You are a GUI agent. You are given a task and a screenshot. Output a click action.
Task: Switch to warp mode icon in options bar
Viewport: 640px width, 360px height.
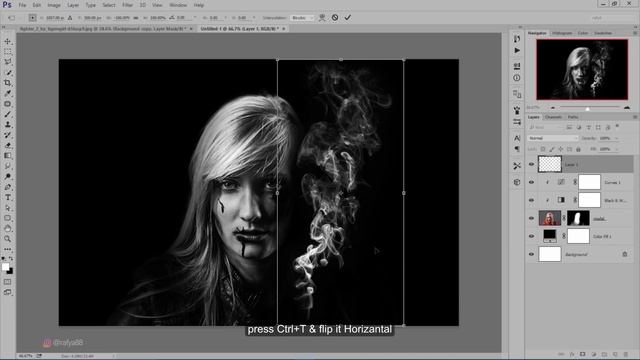(x=322, y=18)
